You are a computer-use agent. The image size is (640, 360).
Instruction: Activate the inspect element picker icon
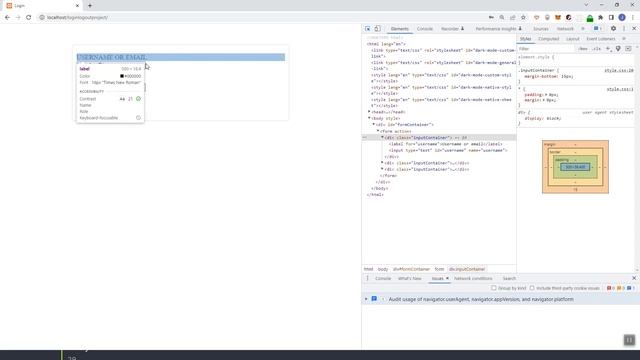click(367, 29)
